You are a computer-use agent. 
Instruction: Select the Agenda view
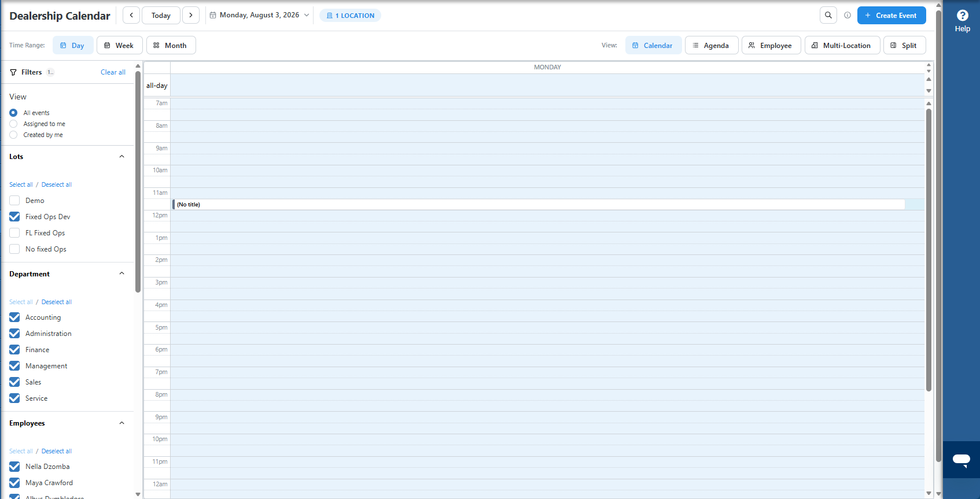(712, 45)
